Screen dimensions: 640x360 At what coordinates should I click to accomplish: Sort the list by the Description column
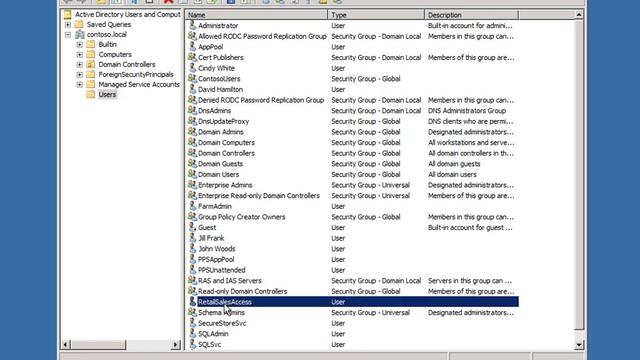[x=471, y=15]
